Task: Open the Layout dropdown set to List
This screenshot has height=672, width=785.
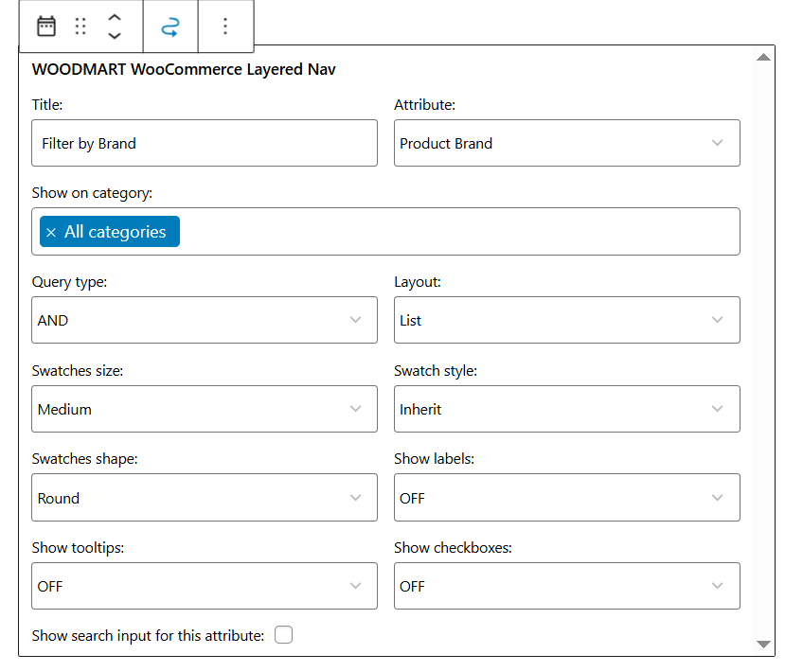Action: point(566,321)
